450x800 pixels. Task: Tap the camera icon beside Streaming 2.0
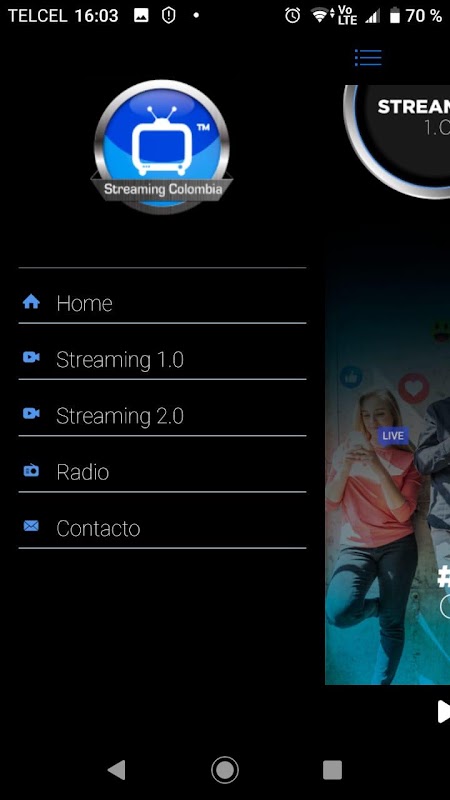(31, 413)
